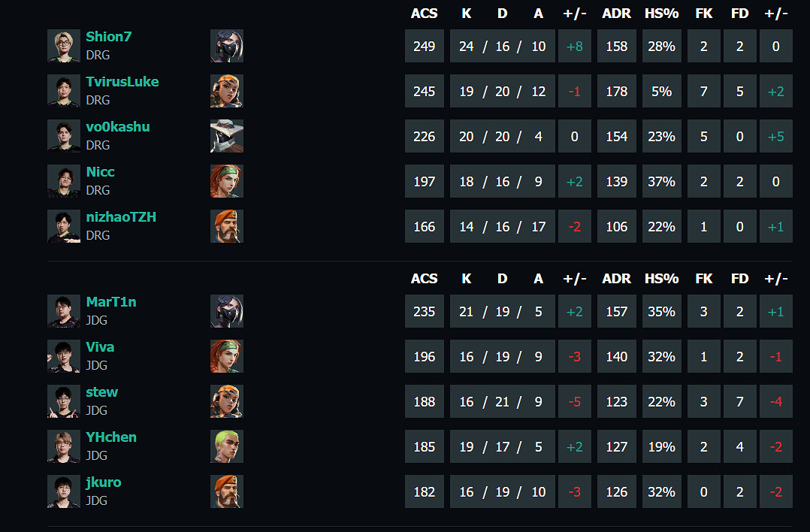Image resolution: width=810 pixels, height=532 pixels.
Task: Click YHchen's green-haired agent icon
Action: (x=226, y=446)
